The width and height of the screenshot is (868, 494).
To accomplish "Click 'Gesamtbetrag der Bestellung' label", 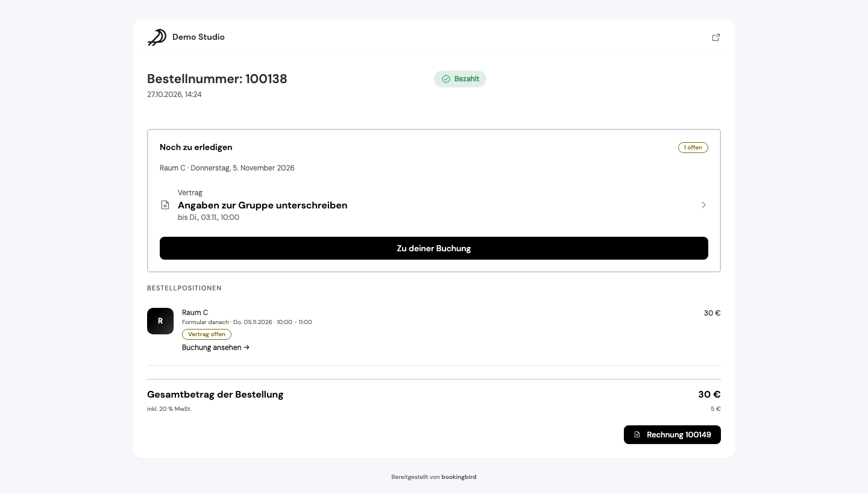I will (215, 395).
